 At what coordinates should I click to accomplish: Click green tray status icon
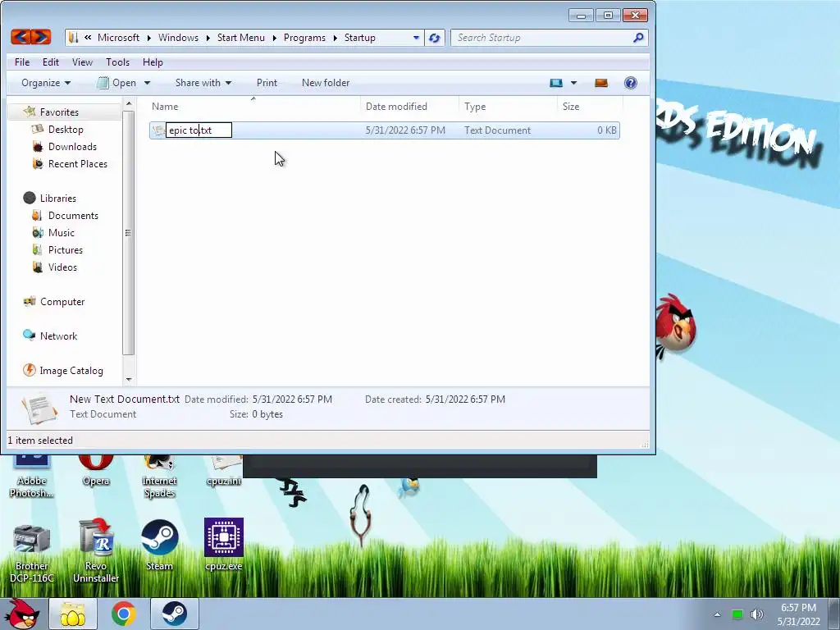[737, 614]
